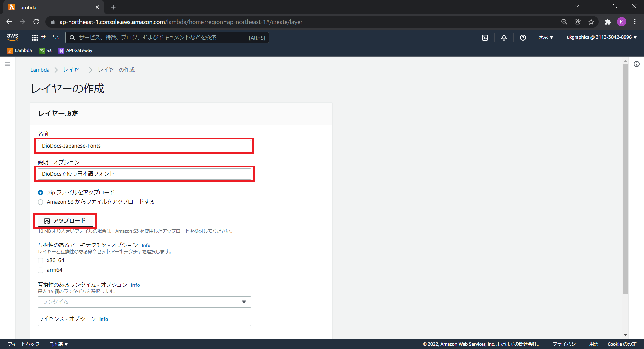Open the Tokyo region selector
This screenshot has height=349, width=644.
click(546, 37)
